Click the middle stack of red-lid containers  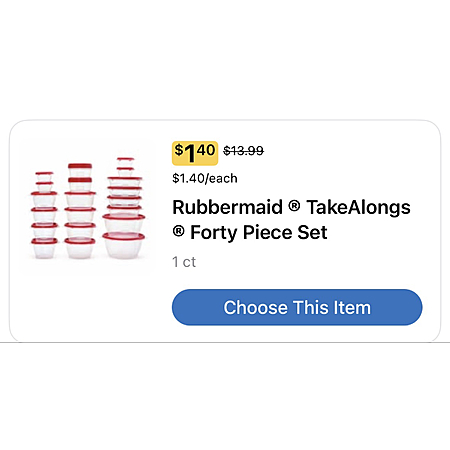tap(80, 211)
